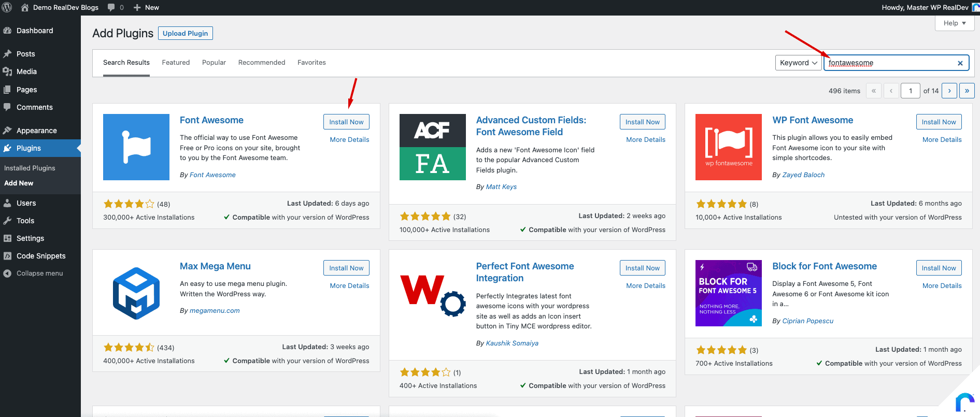Open More Details for Font Awesome plugin
Screen dimensions: 980x417
click(349, 139)
